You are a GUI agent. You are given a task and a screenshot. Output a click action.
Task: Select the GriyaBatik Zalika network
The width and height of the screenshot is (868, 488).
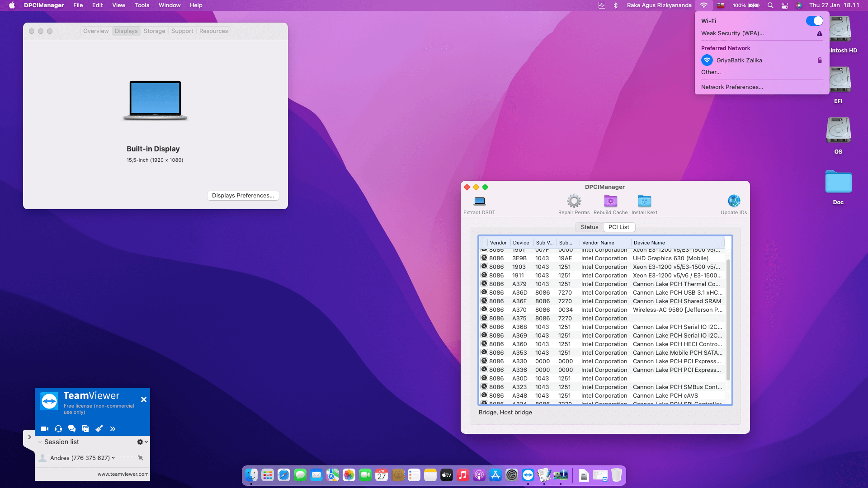[739, 60]
